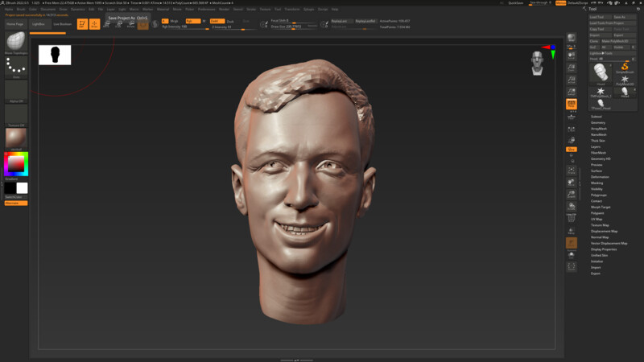Expand the Deformation section
This screenshot has width=644, height=362.
click(600, 177)
